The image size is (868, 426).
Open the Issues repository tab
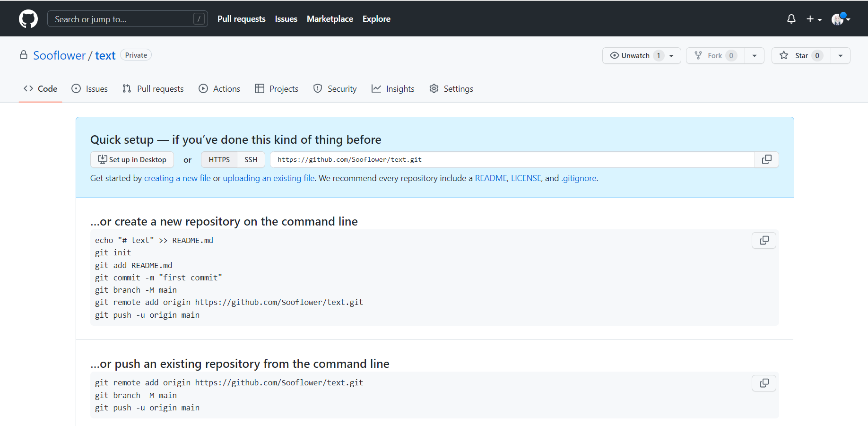90,89
